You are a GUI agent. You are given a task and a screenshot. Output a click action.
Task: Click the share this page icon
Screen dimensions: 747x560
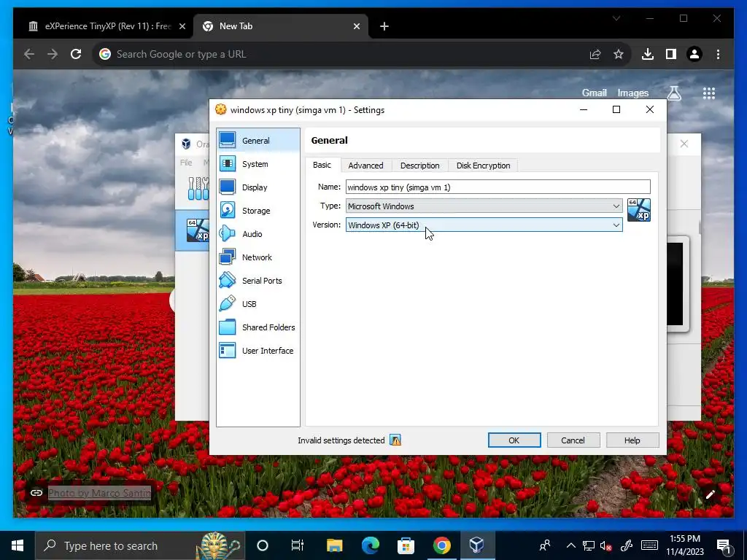595,54
